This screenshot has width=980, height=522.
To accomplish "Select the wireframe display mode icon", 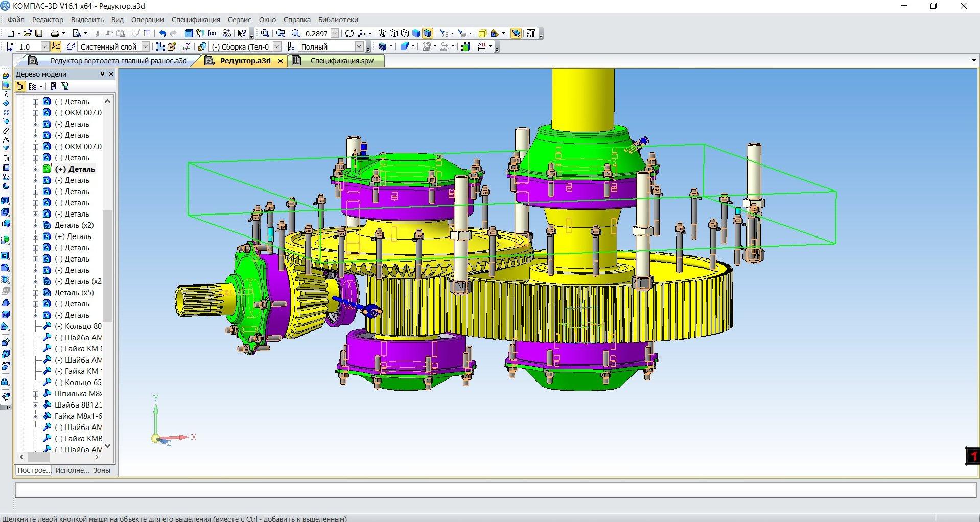I will [x=382, y=33].
